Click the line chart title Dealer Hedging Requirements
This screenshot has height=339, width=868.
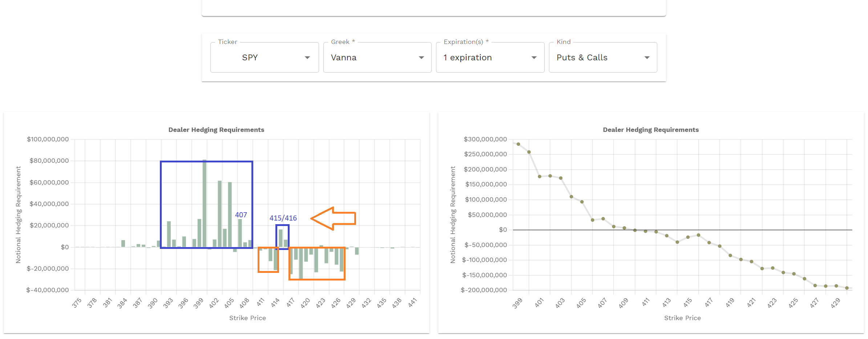[651, 130]
